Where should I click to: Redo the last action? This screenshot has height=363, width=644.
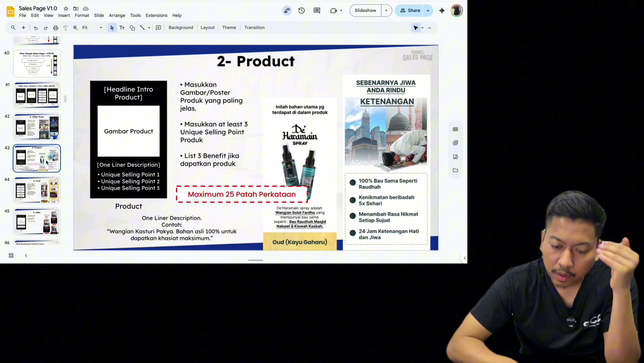click(x=45, y=28)
